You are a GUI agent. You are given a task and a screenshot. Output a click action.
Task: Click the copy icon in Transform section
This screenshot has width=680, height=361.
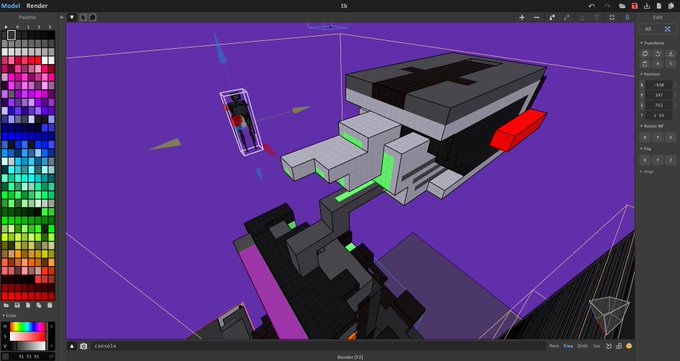645,54
